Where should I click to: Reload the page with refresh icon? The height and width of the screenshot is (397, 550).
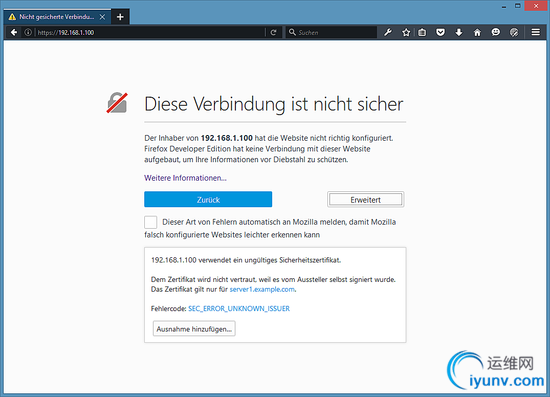[x=274, y=32]
